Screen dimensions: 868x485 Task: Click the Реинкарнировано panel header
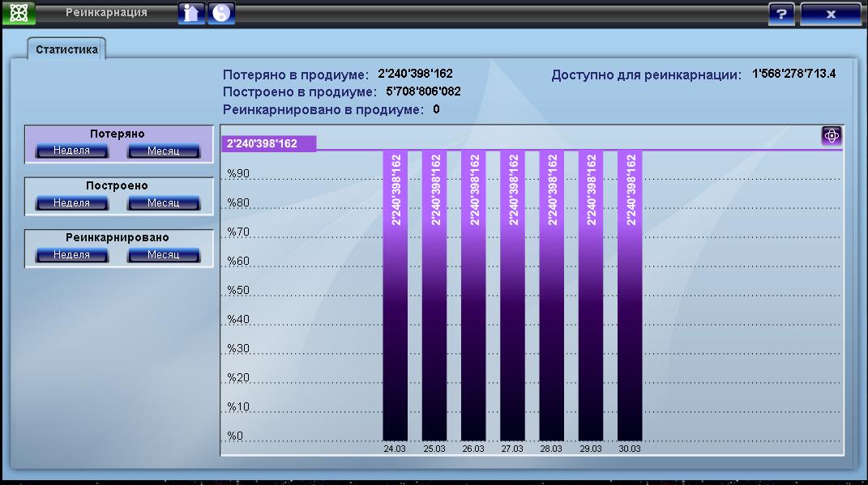[118, 238]
